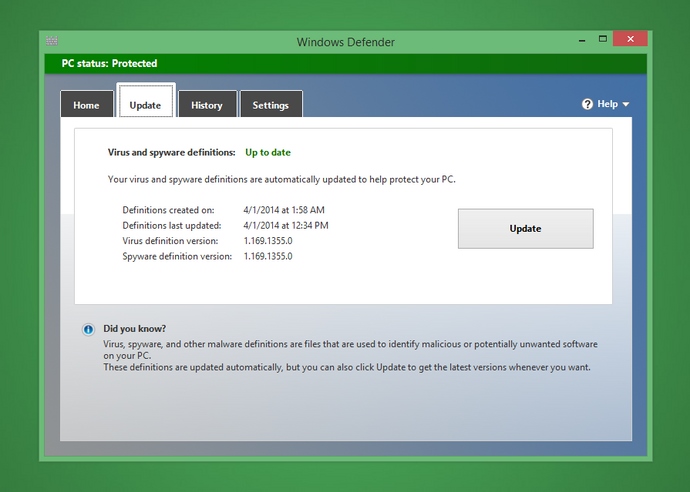Click the '4/1/2014 at 1:58 AM' value
Viewport: 690px width, 492px height.
(x=284, y=210)
